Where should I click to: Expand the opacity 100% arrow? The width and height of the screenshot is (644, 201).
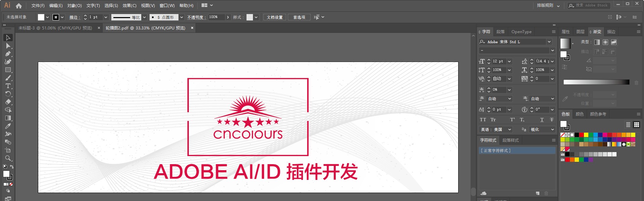[x=228, y=17]
